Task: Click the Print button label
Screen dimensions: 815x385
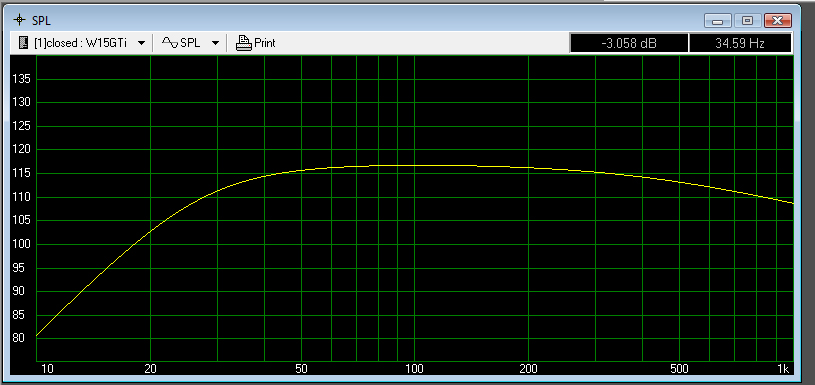Action: click(x=265, y=43)
